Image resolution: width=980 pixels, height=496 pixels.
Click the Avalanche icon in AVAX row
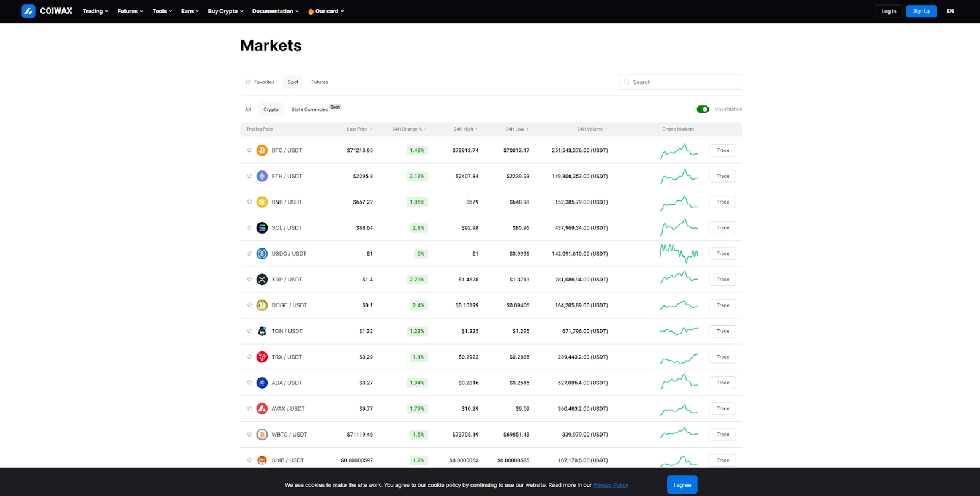coord(262,408)
